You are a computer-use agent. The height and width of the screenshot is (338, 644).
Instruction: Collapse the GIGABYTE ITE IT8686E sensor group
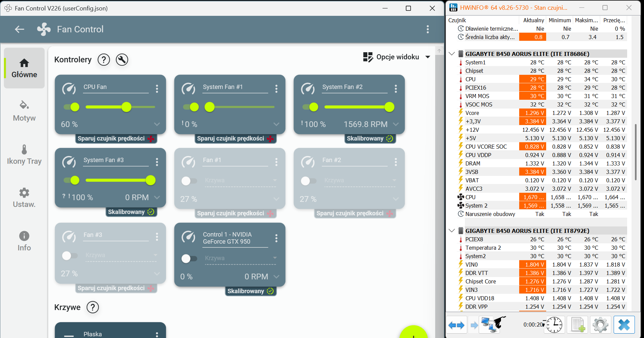point(452,54)
